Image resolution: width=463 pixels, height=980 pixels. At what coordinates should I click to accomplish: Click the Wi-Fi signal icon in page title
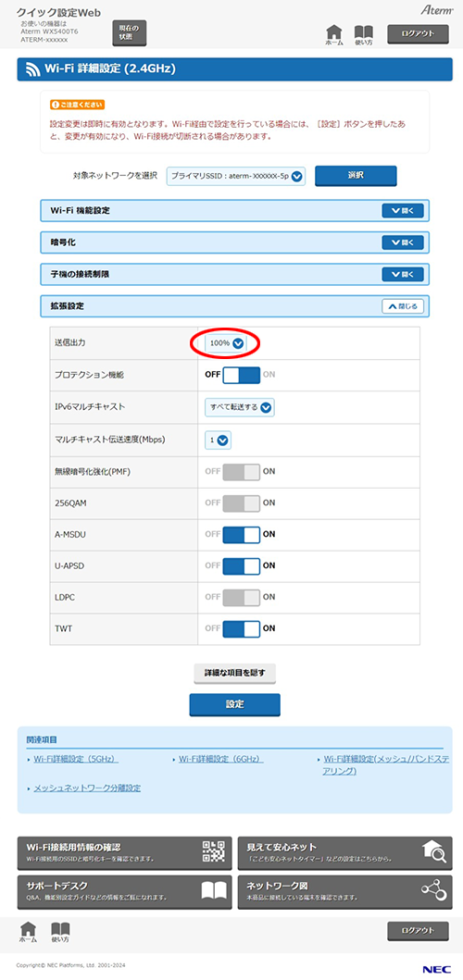pyautogui.click(x=33, y=69)
